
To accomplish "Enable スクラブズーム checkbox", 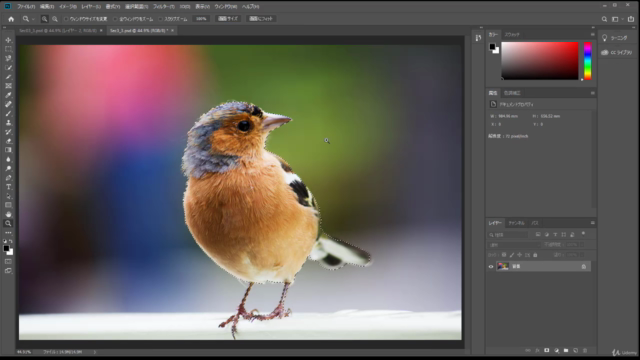I will [x=160, y=19].
